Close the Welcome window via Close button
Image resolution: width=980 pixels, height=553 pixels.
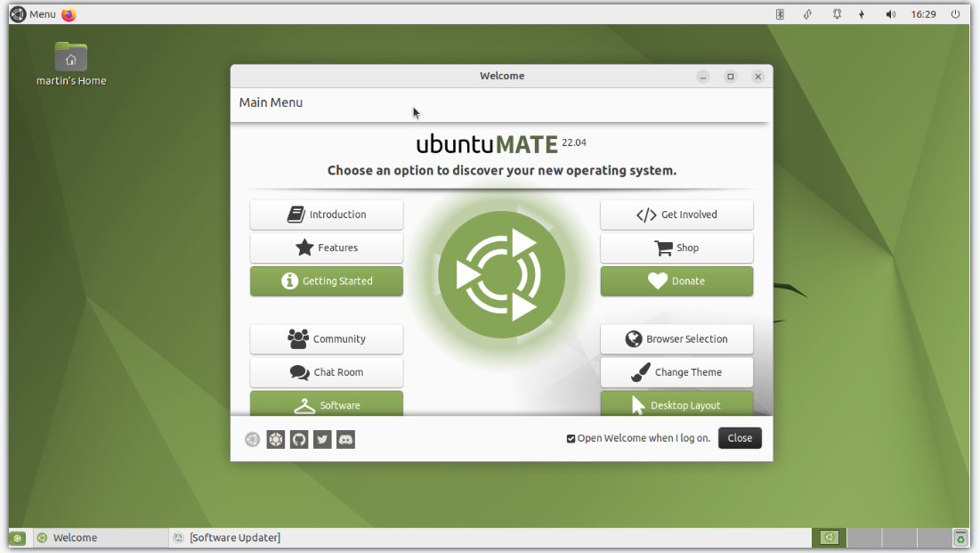(x=740, y=437)
